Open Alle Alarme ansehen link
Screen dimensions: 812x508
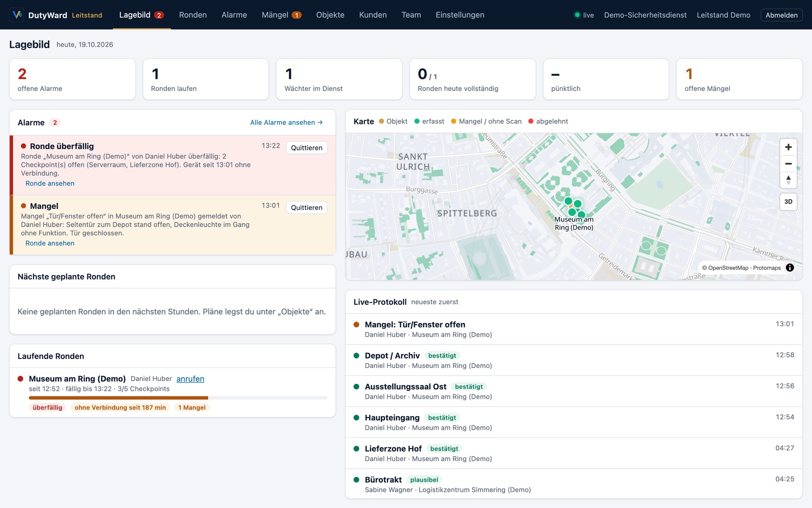click(x=286, y=122)
